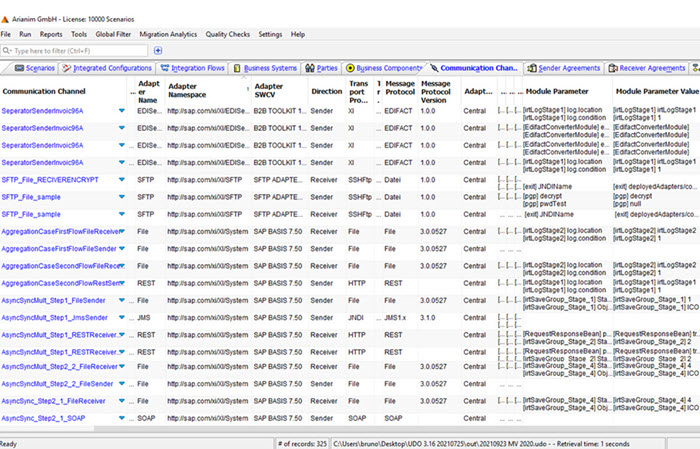Expand dropdown arrow for the SFTP_File_sample Sender row
Image resolution: width=700 pixels, height=449 pixels.
pos(121,197)
